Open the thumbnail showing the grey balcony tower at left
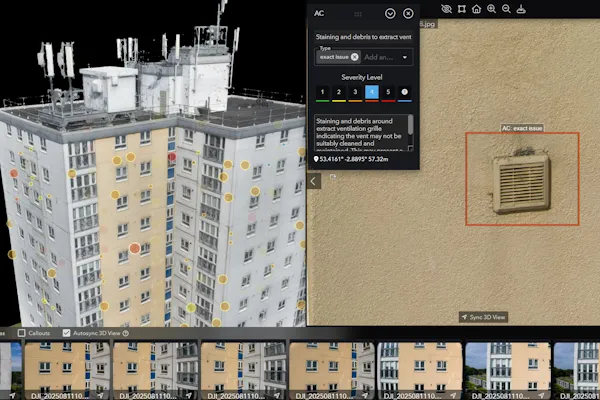600x400 pixels. 420,371
